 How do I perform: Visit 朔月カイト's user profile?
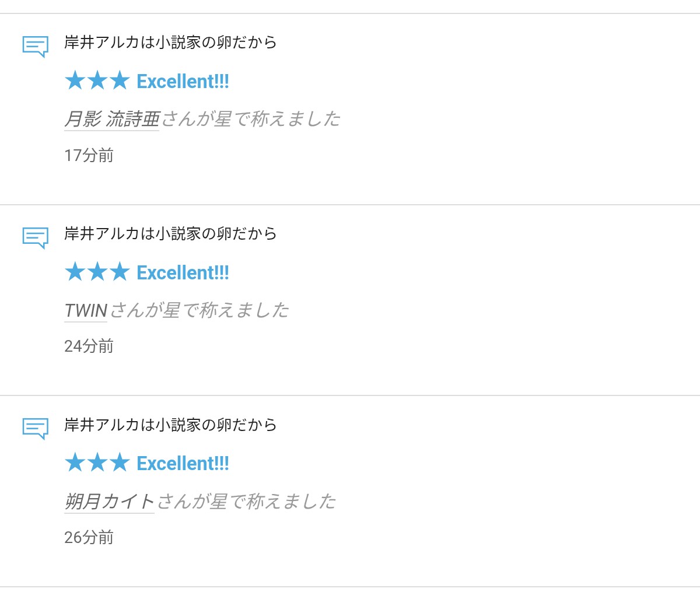pos(109,502)
